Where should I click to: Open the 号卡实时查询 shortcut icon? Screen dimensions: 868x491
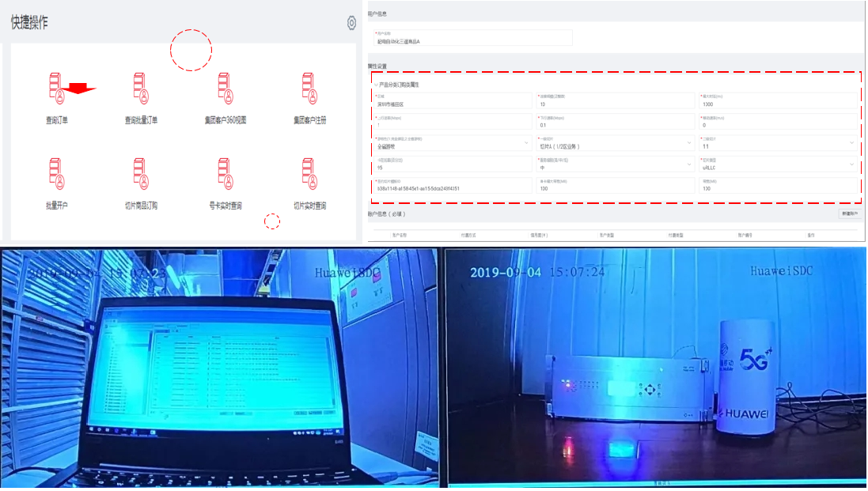[x=225, y=174]
